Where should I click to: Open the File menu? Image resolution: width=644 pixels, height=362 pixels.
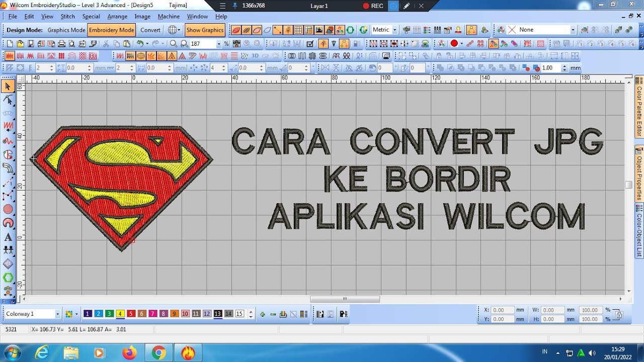(x=13, y=17)
